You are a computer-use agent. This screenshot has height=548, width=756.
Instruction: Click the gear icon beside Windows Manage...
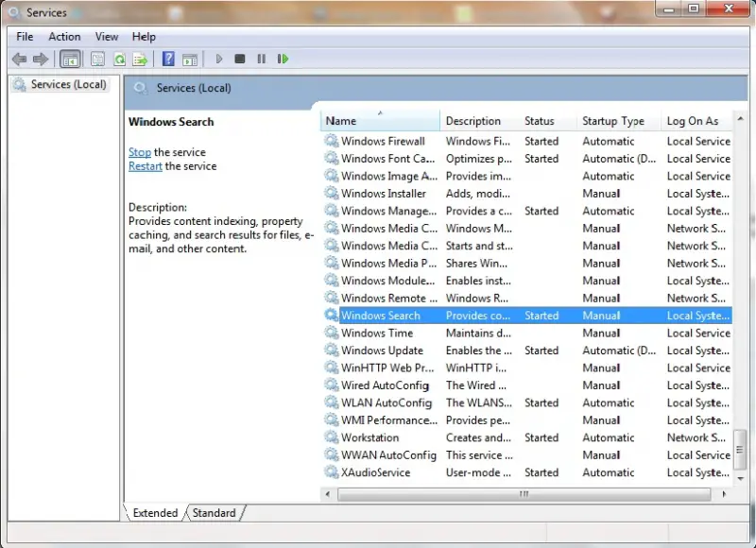point(332,211)
